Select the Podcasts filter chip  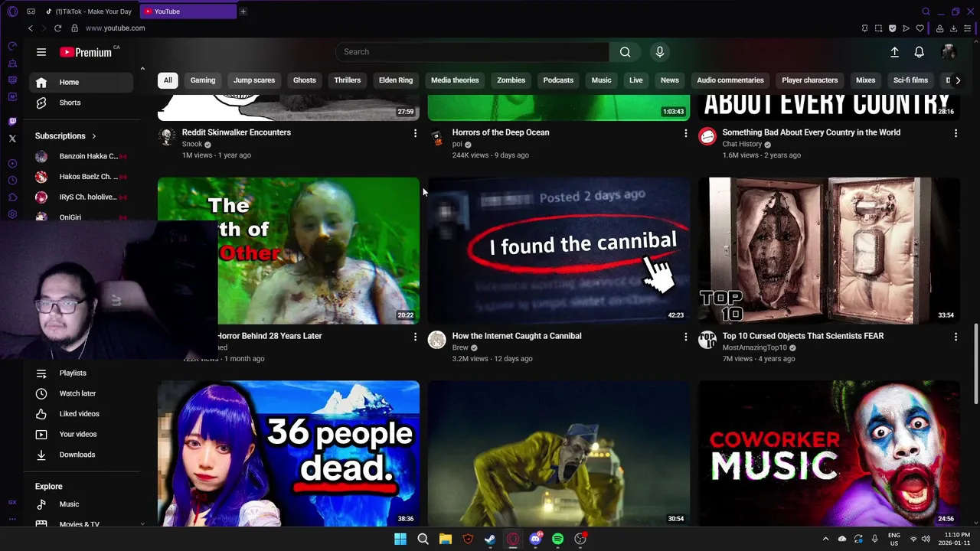pyautogui.click(x=558, y=80)
